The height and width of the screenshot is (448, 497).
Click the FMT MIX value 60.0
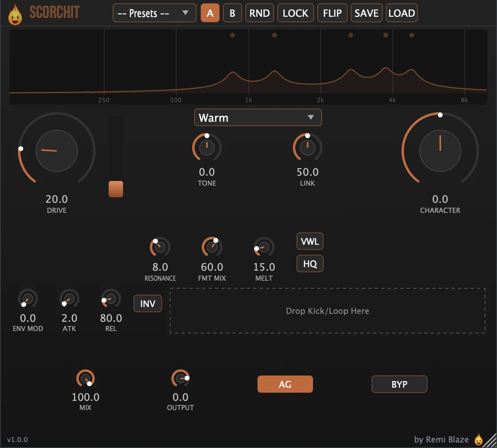click(x=212, y=267)
